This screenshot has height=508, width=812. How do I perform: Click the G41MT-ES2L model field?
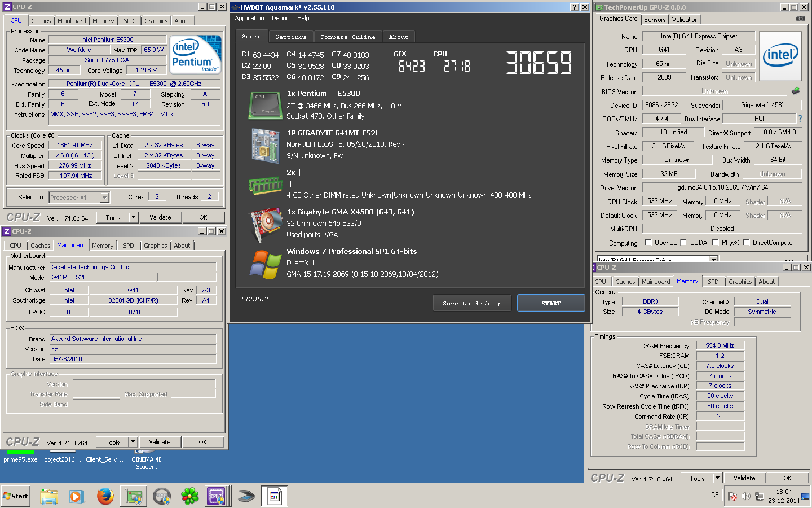[x=103, y=277]
